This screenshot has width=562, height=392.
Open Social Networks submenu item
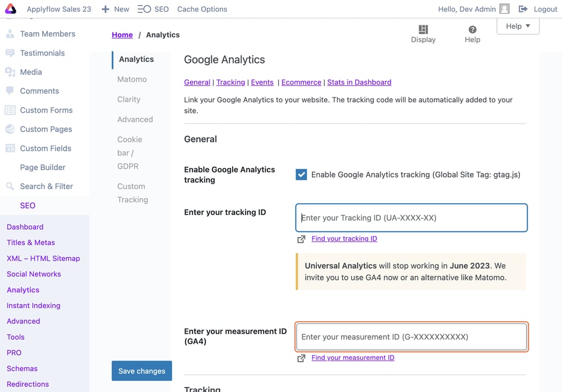click(x=34, y=274)
